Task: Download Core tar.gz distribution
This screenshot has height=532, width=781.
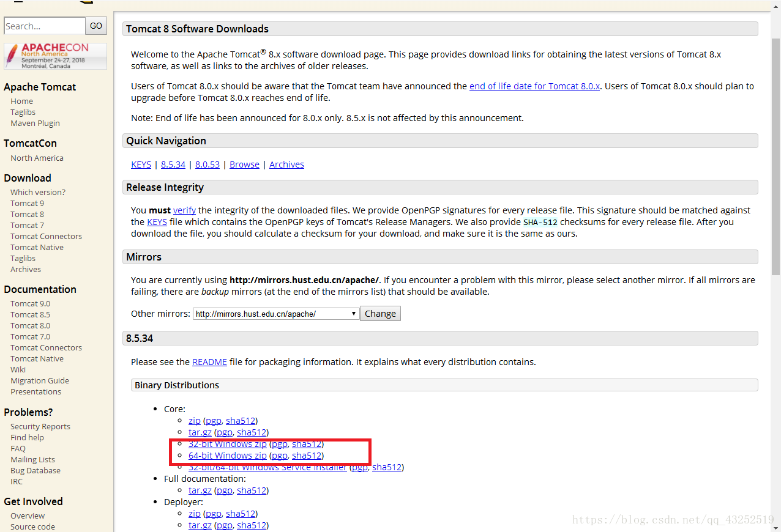Action: 200,432
